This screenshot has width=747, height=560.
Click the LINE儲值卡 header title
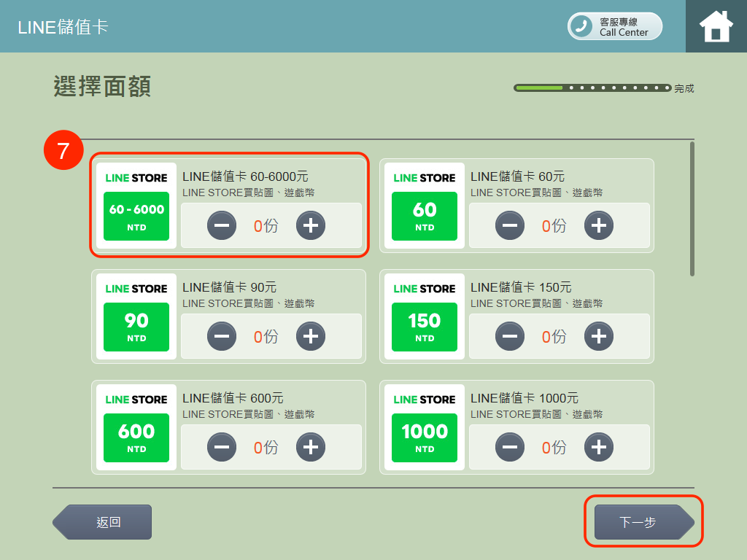point(63,27)
